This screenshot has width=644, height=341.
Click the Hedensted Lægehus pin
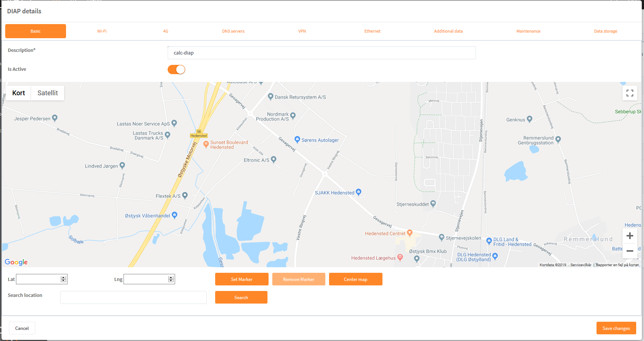pos(400,257)
